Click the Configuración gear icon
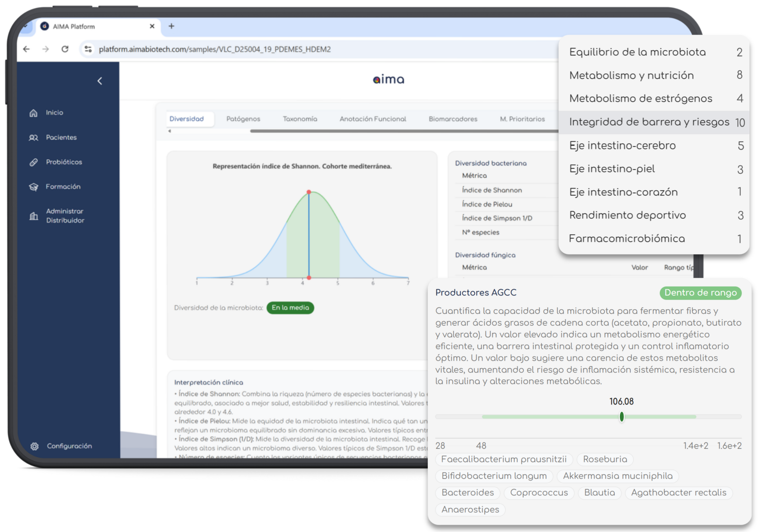Image resolution: width=759 pixels, height=532 pixels. coord(34,446)
